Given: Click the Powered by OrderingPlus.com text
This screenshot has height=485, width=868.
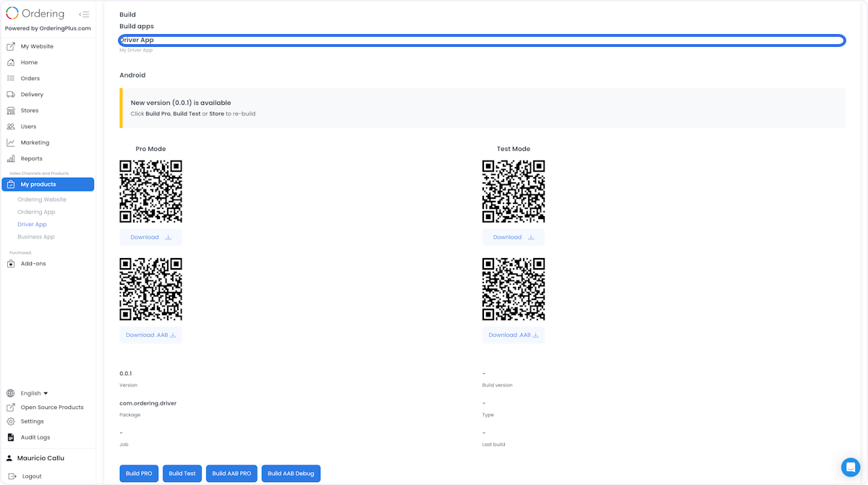Looking at the screenshot, I should coord(48,28).
